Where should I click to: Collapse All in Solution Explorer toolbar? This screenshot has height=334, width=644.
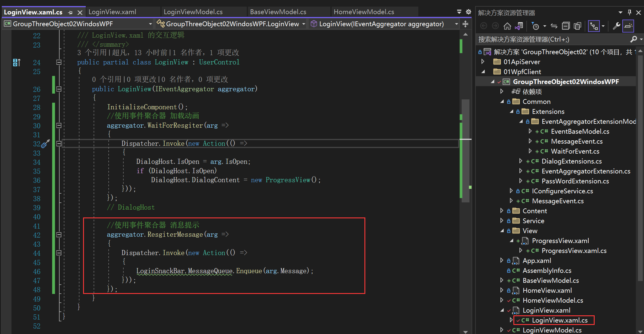click(566, 26)
